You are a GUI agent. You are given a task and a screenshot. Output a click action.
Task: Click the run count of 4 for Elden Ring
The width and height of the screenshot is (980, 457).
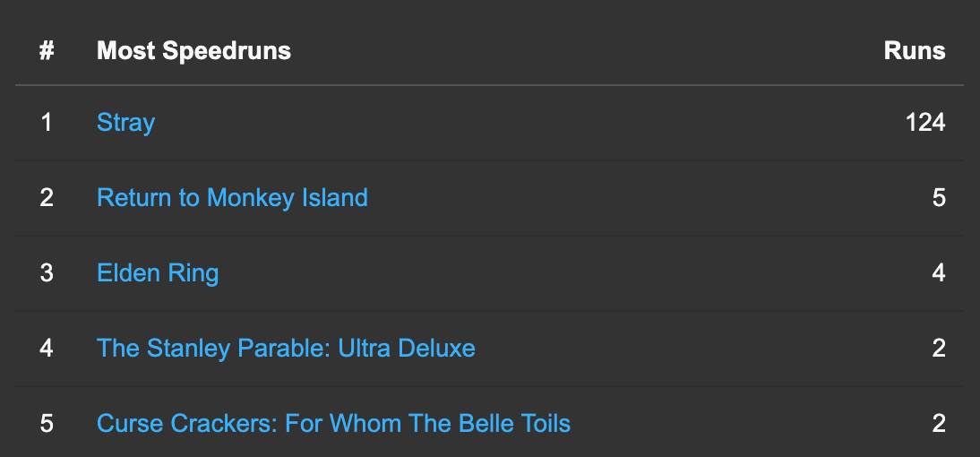pos(938,272)
